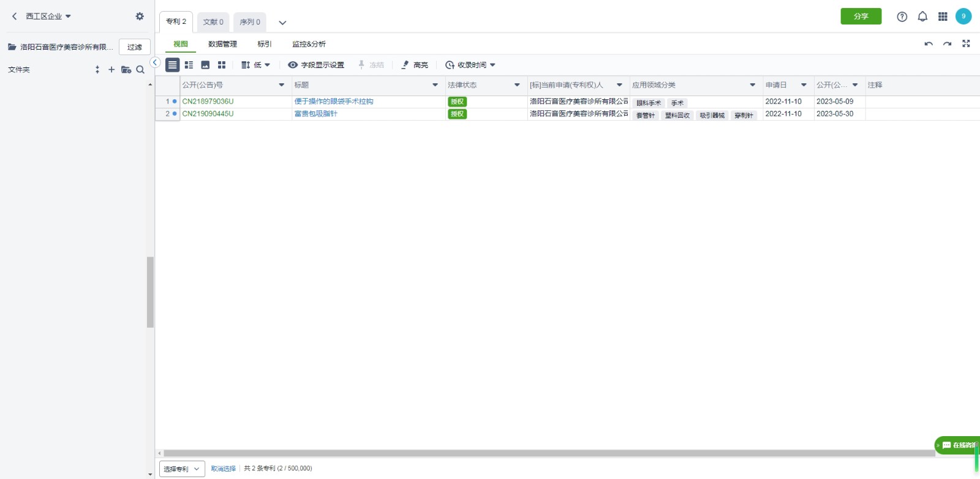Switch to the 监控&分析 tab
Image resolution: width=980 pixels, height=479 pixels.
[309, 44]
